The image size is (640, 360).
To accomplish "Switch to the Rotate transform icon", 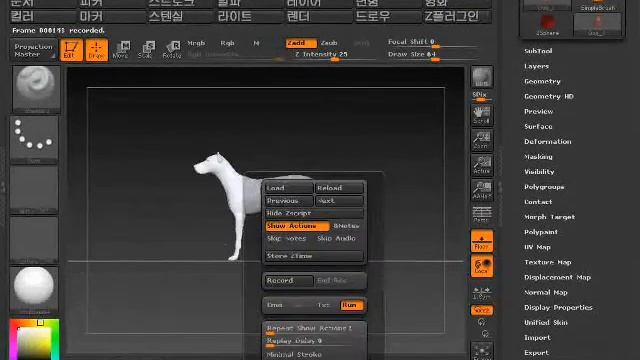I will click(171, 50).
